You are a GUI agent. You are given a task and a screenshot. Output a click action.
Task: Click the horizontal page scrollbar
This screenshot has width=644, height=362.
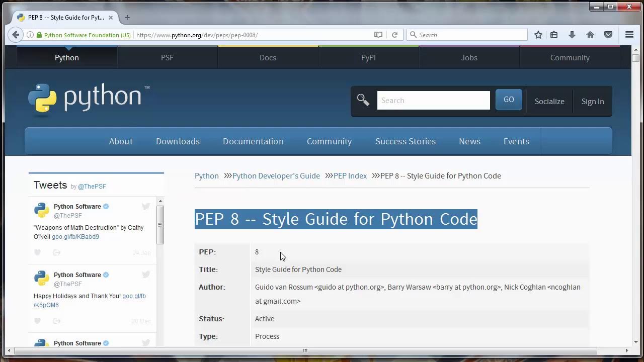305,350
